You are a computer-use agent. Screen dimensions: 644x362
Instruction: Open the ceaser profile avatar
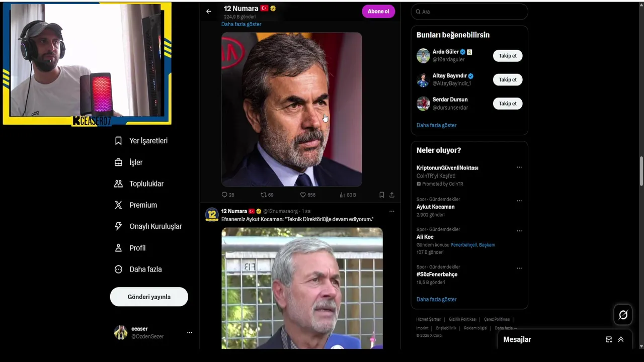click(x=121, y=332)
